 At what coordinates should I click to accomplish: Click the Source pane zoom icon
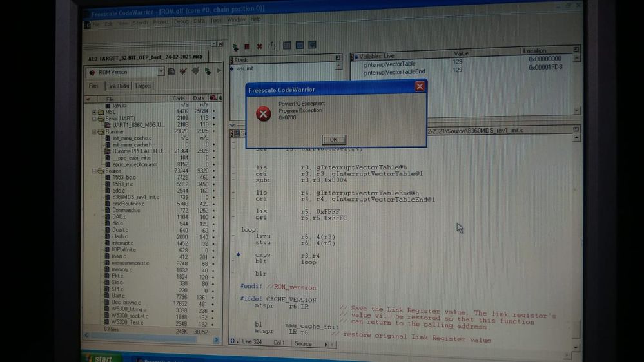(576, 129)
